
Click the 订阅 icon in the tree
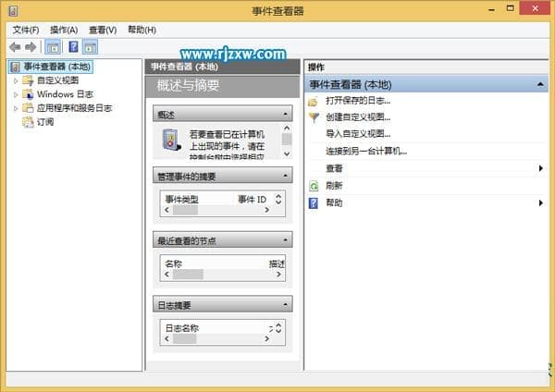(x=28, y=122)
